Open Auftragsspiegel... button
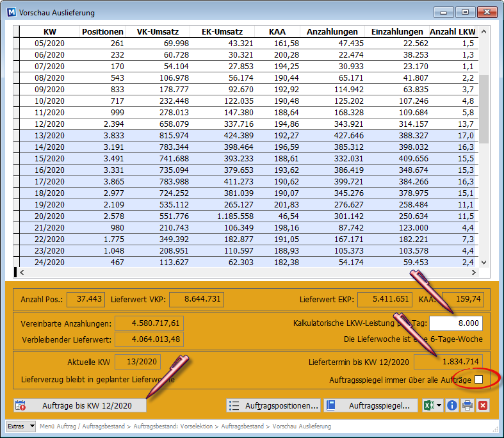The image size is (504, 438). (371, 405)
